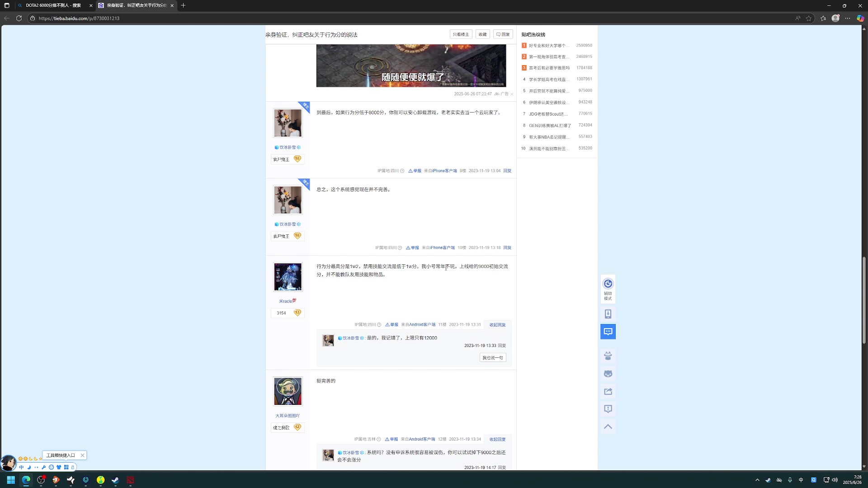
Task: Click the Read Aloud icon in address bar
Action: pyautogui.click(x=797, y=18)
